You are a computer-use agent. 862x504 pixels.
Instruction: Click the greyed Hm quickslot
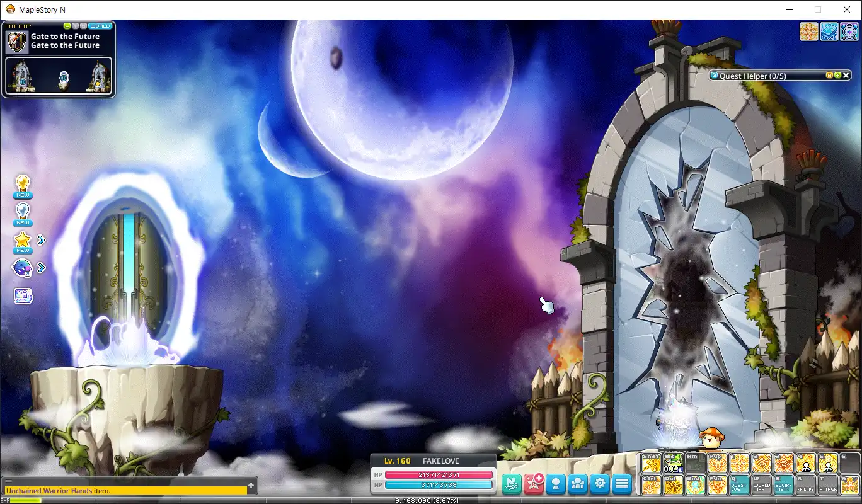point(696,463)
